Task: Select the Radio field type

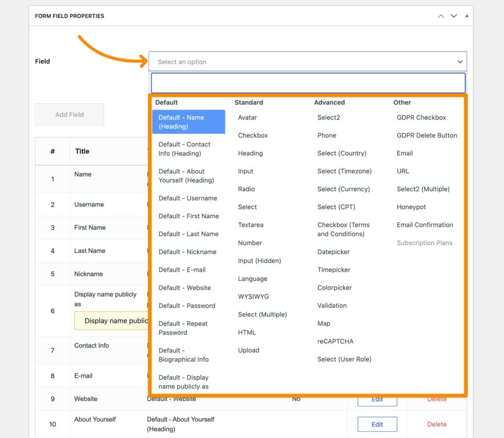Action: [246, 189]
